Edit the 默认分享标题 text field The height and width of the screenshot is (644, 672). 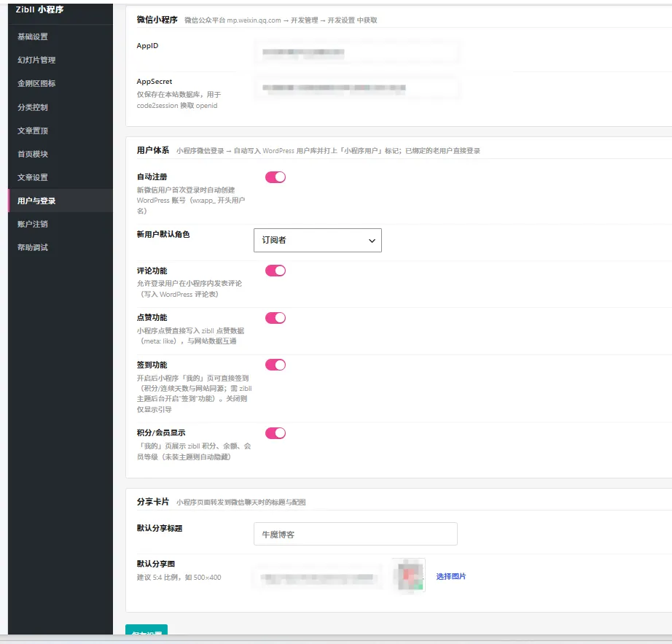pos(356,535)
